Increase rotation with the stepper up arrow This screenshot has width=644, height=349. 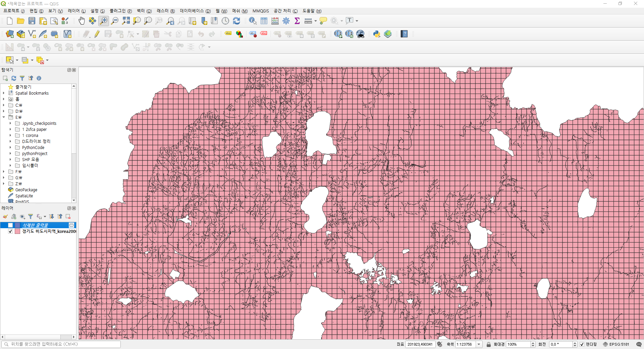(x=575, y=343)
